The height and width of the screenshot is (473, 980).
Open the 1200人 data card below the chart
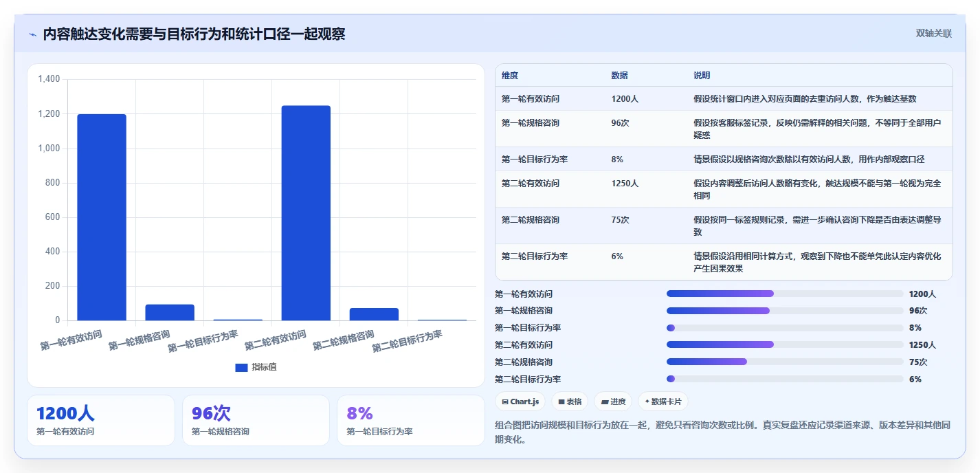101,420
